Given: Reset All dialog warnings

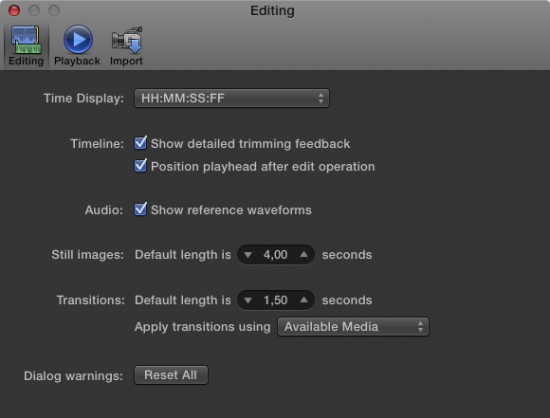Looking at the screenshot, I should pos(171,375).
